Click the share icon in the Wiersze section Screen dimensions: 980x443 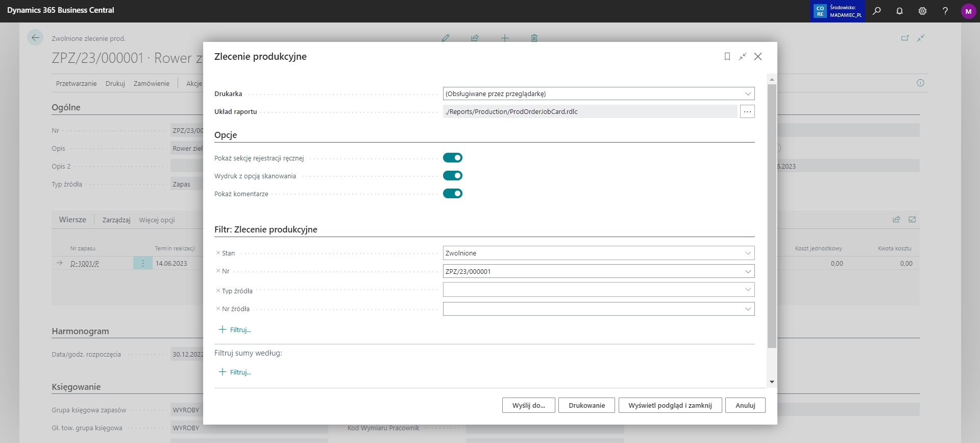click(896, 220)
